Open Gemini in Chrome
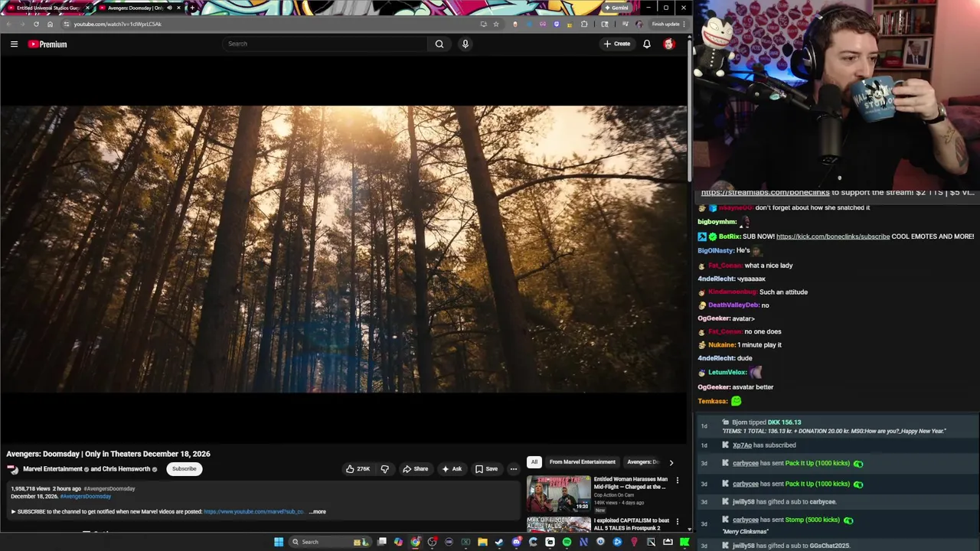Viewport: 980px width, 551px height. click(616, 8)
